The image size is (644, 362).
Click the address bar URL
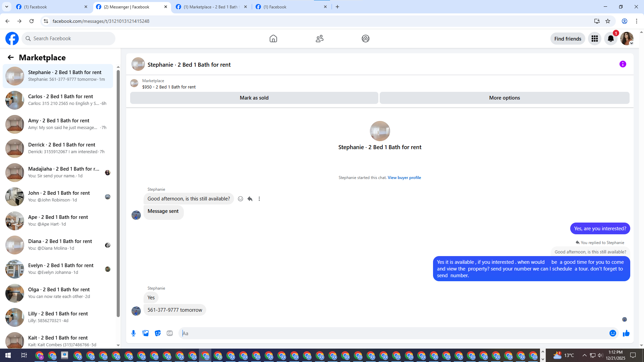101,21
